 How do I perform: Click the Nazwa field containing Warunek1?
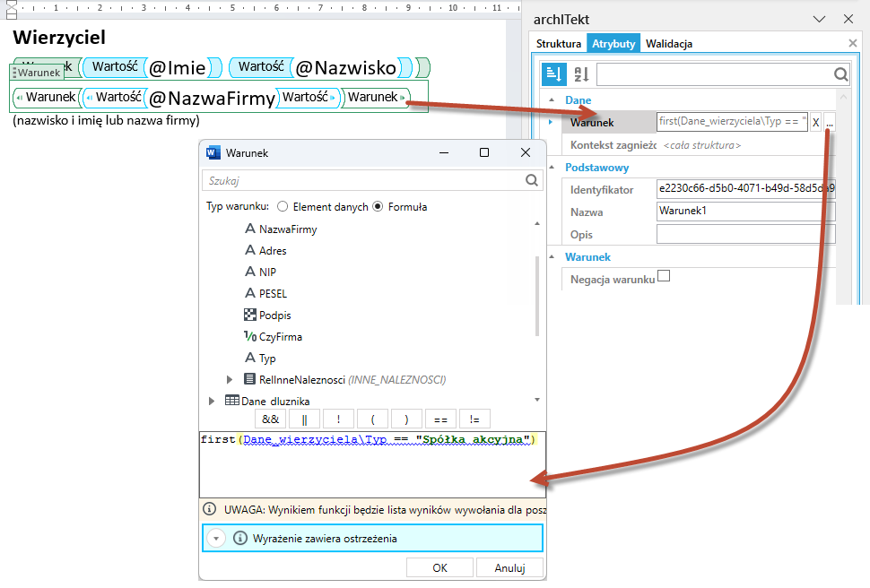click(745, 212)
